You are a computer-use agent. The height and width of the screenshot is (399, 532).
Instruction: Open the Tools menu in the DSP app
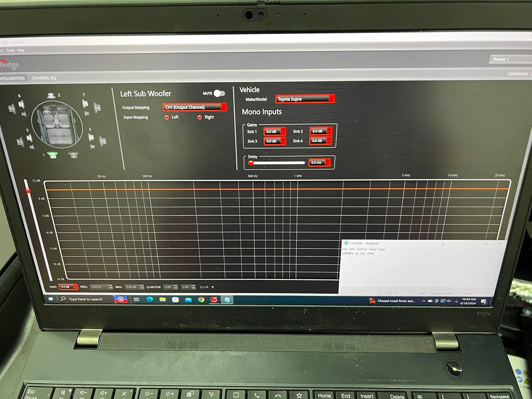[x=10, y=50]
